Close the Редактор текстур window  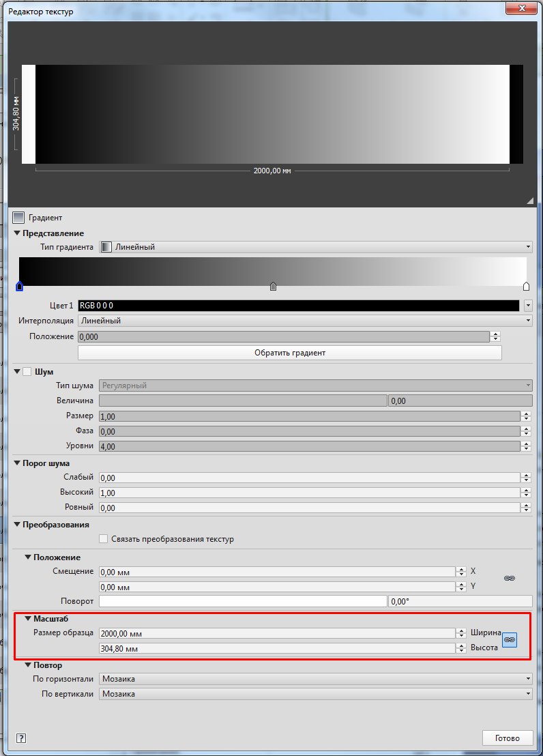click(522, 8)
